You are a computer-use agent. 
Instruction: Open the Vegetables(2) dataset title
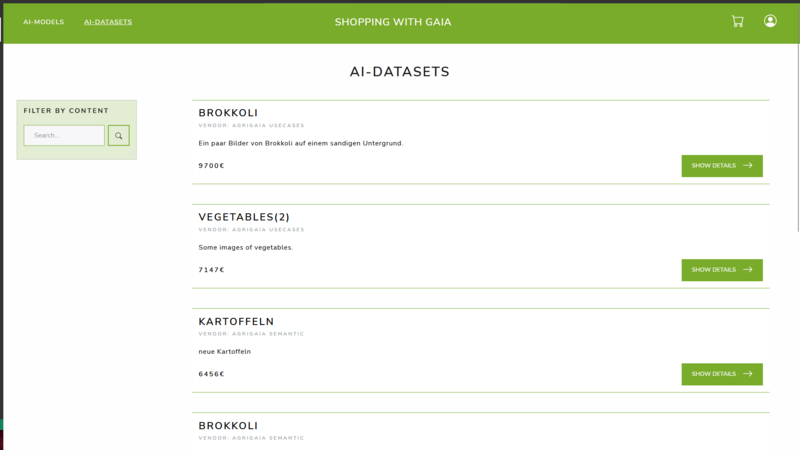(244, 217)
